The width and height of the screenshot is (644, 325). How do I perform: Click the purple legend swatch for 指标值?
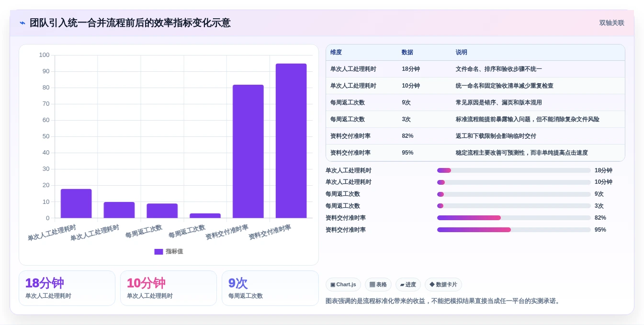tap(158, 252)
